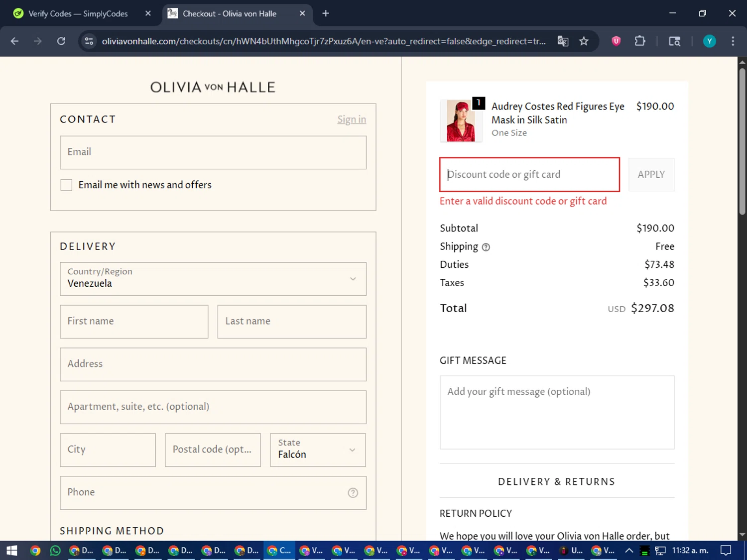The image size is (747, 560).
Task: Reload the checkout page
Action: [x=61, y=41]
